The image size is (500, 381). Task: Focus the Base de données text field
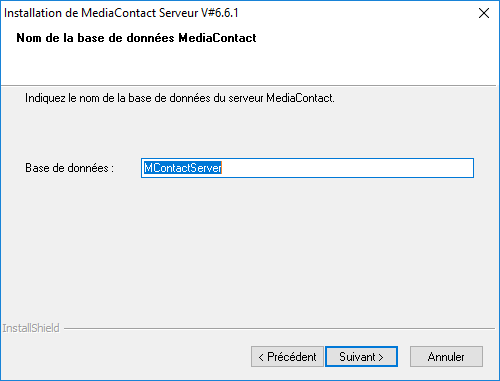[307, 168]
